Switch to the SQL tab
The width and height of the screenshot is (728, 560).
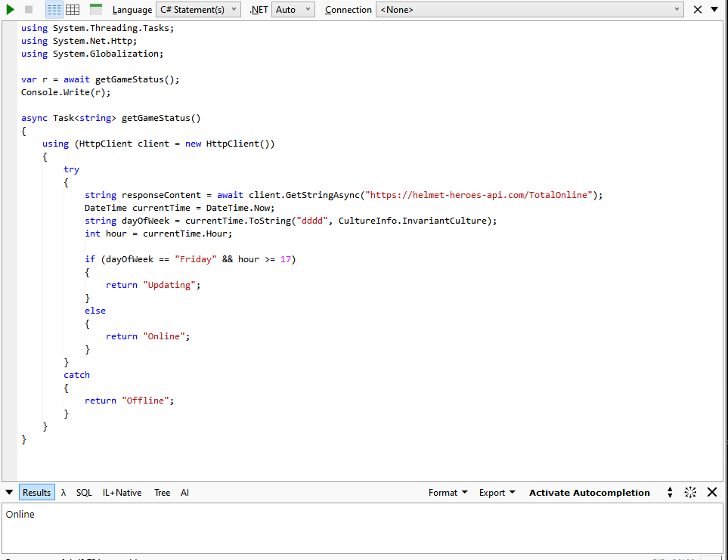click(x=84, y=492)
